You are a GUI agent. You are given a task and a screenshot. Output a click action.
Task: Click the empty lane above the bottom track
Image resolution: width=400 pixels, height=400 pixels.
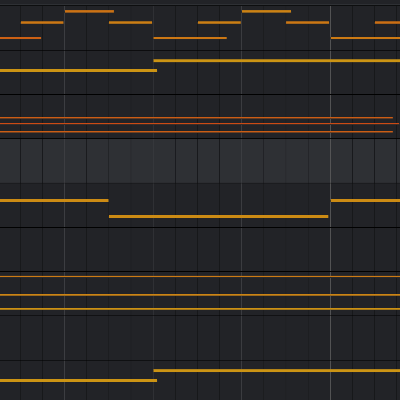click(x=200, y=338)
